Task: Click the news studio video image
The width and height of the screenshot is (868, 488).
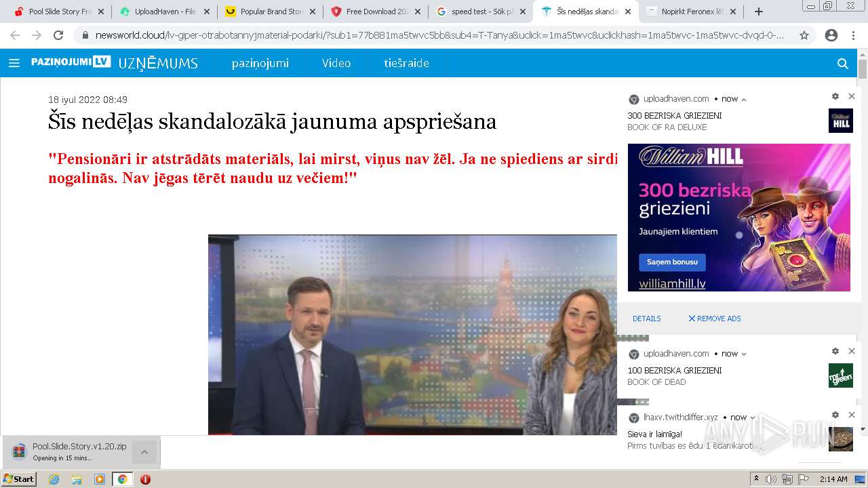Action: click(412, 335)
